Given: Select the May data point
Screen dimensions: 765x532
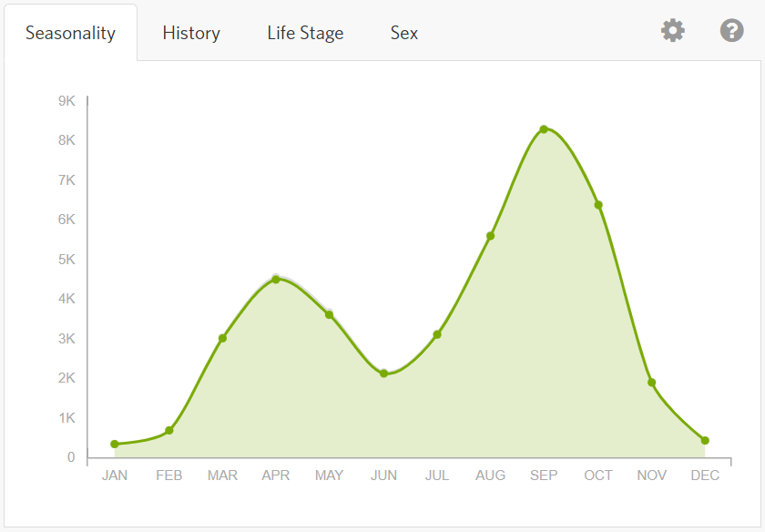Looking at the screenshot, I should 329,315.
